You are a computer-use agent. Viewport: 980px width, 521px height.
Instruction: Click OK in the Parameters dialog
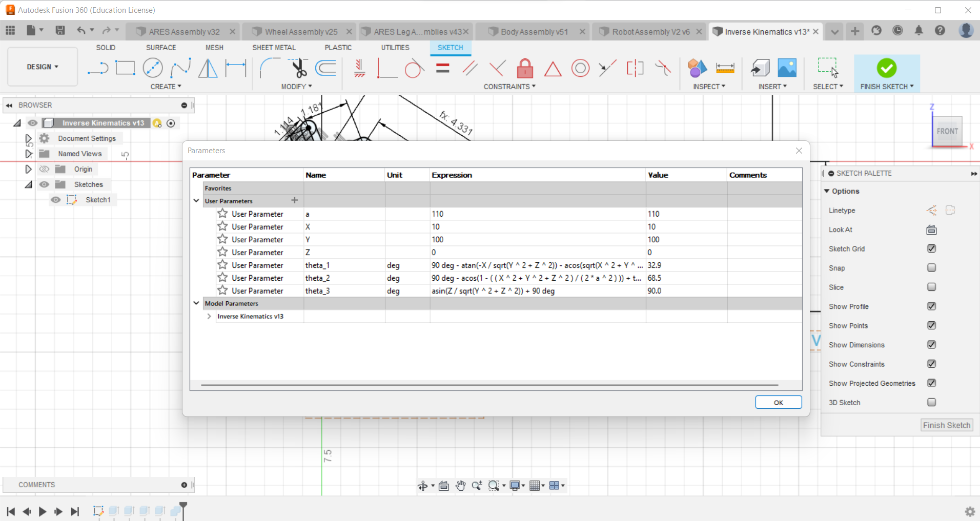pyautogui.click(x=778, y=402)
